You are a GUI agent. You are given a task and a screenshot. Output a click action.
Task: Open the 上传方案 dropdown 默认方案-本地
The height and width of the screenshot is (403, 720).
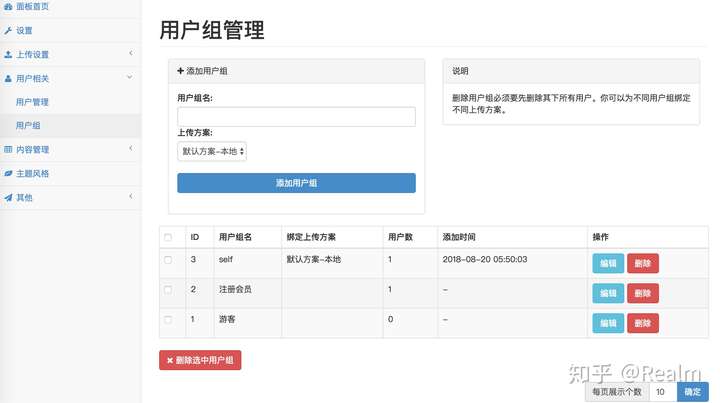click(212, 151)
